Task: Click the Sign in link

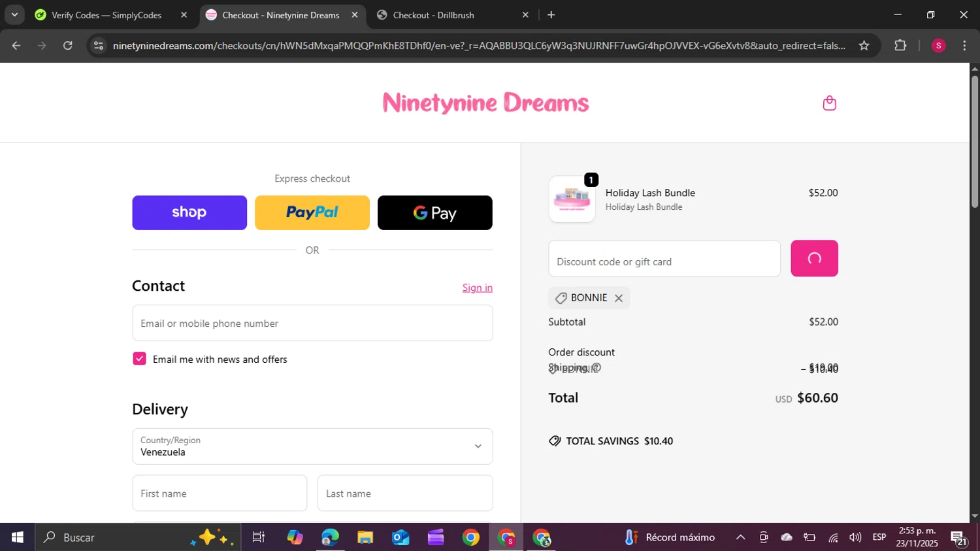Action: [x=478, y=288]
